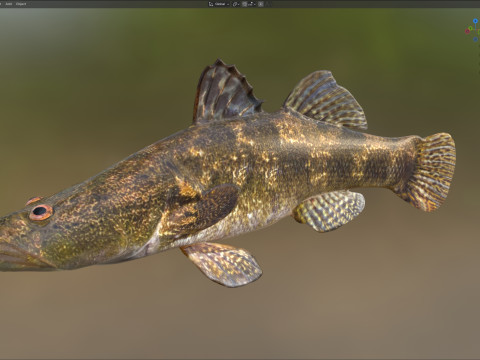Open the Add menu in the header
Screen dimensions: 480x360
[9, 4]
